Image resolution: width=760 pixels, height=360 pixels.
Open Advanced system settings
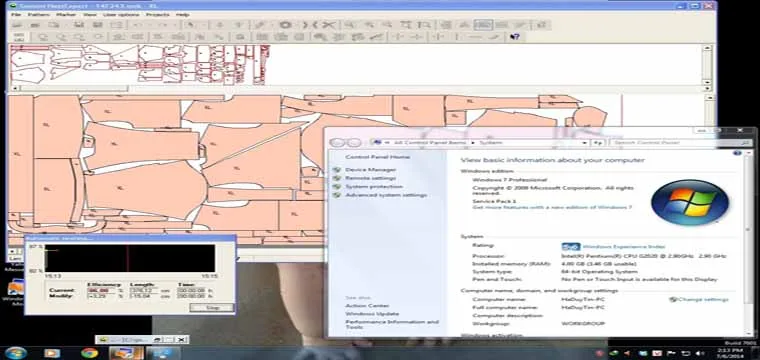[386, 195]
